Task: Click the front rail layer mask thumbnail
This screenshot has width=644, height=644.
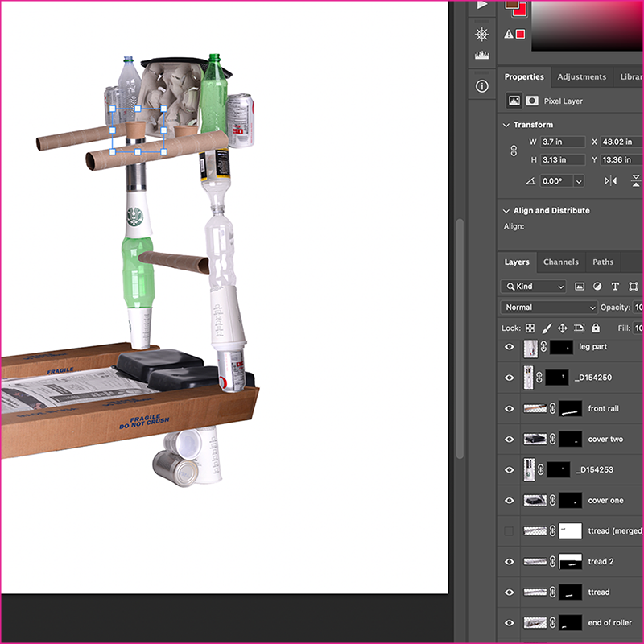Action: [571, 408]
